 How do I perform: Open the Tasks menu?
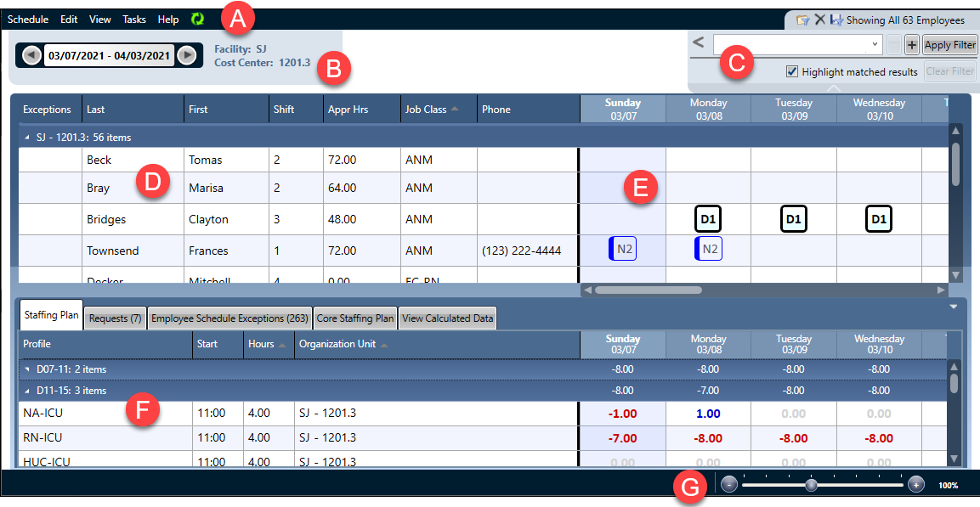coord(134,19)
